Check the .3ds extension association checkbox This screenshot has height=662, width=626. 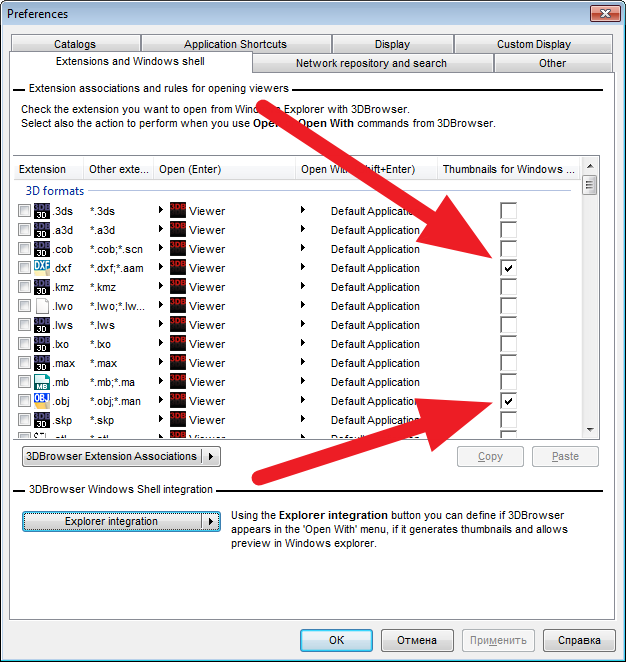point(24,210)
